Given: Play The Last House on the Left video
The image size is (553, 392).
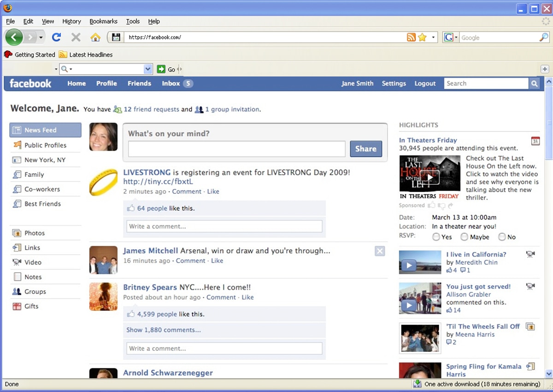Looking at the screenshot, I should click(429, 177).
